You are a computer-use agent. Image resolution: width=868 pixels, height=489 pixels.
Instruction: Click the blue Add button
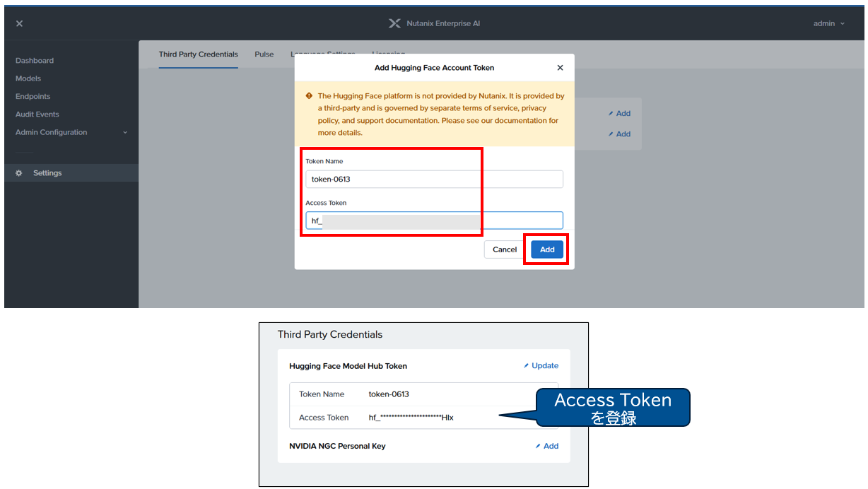547,249
